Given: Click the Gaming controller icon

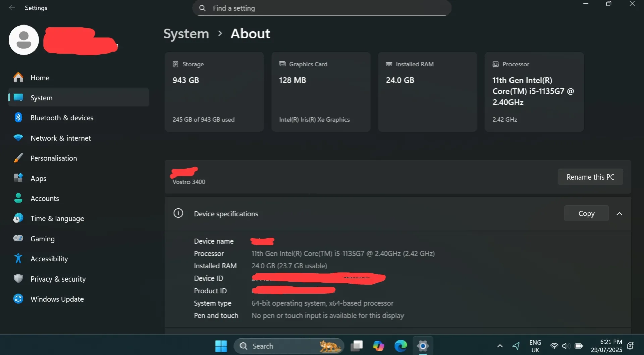Looking at the screenshot, I should tap(18, 238).
